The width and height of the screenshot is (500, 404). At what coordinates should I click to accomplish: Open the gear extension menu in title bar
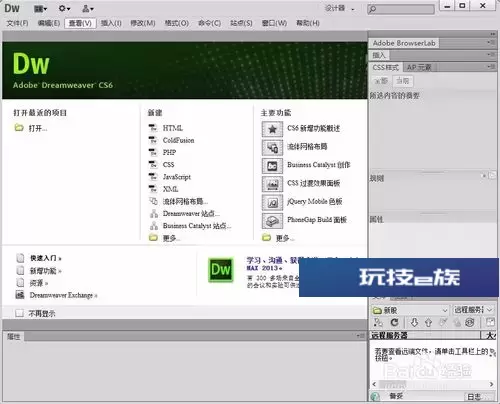(64, 8)
